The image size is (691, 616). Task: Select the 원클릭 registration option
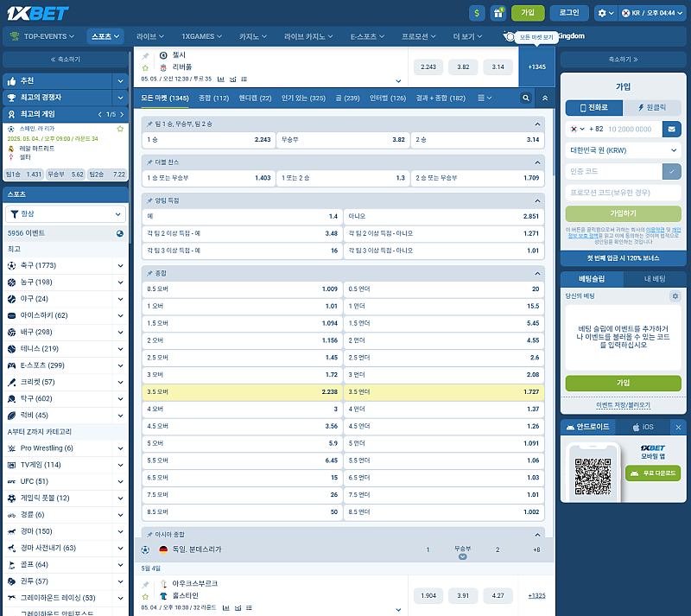pyautogui.click(x=651, y=107)
